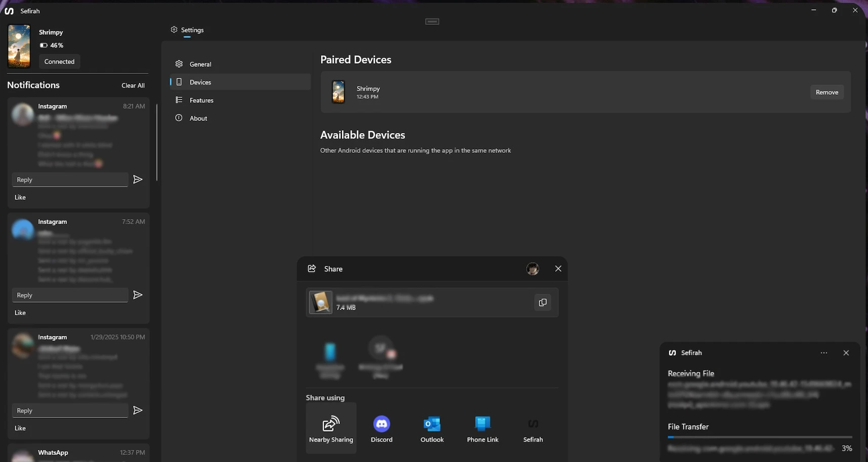Viewport: 868px width, 462px height.
Task: Click the 3% transfer progress text
Action: pyautogui.click(x=847, y=448)
